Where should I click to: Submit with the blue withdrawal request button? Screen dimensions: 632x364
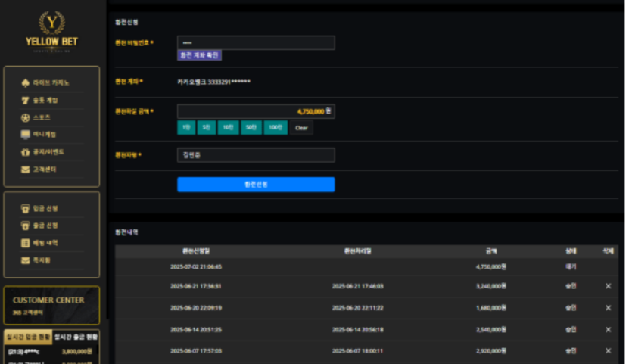point(256,184)
